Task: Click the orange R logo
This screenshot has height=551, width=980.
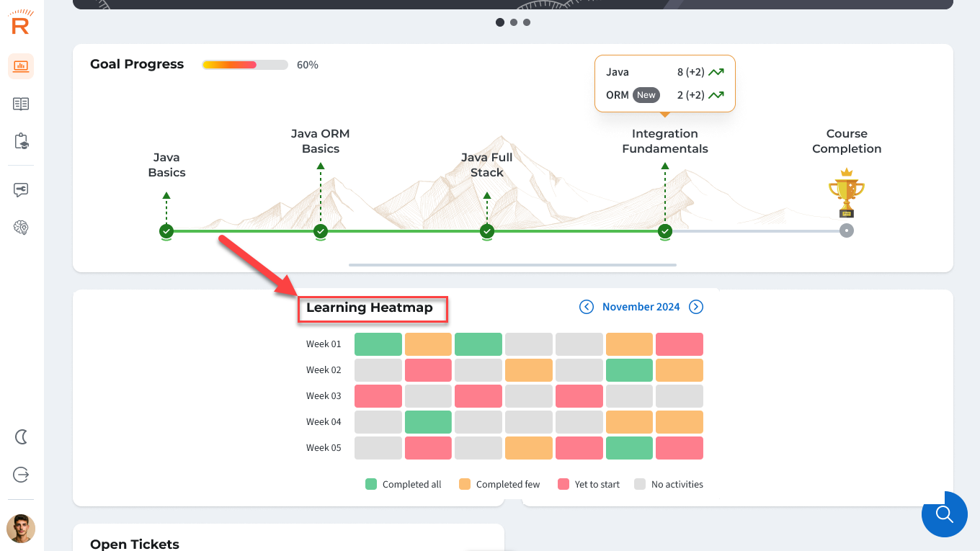Action: [20, 23]
